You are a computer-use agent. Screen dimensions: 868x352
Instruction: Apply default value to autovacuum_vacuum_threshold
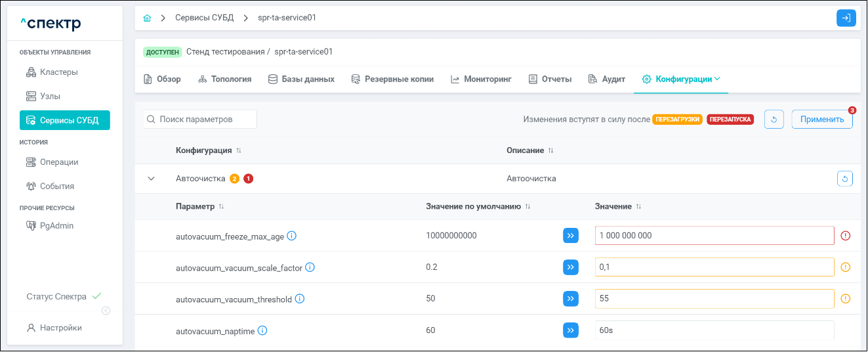click(x=571, y=299)
